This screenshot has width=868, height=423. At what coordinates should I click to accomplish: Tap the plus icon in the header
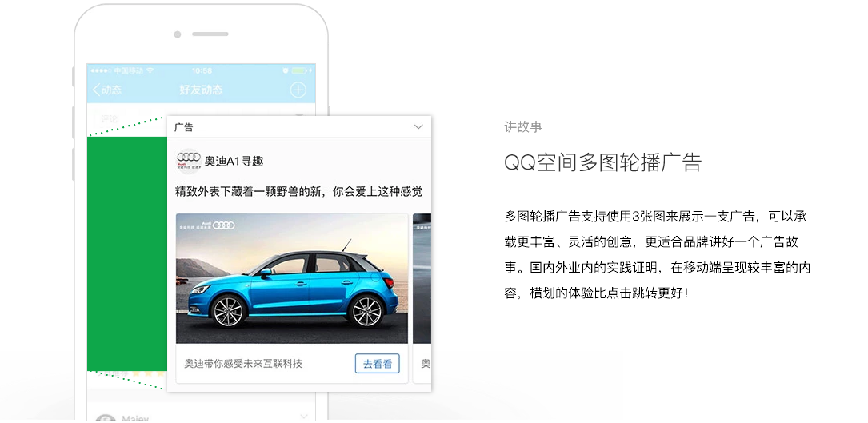(298, 90)
